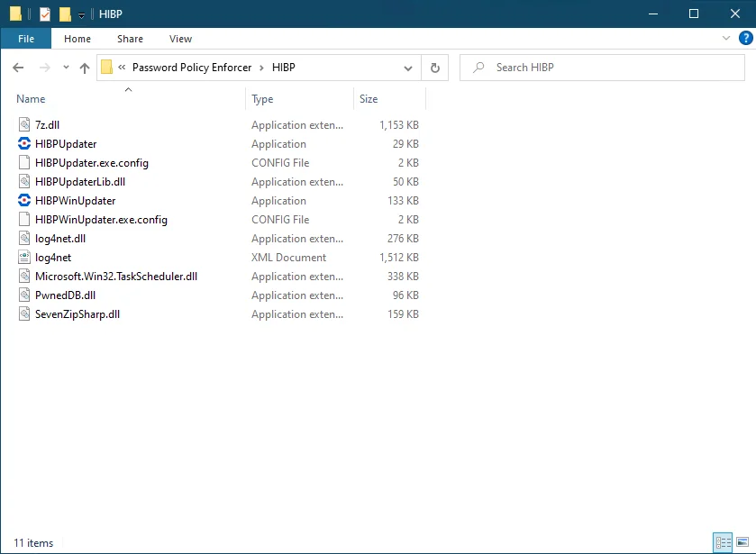Select the HIBPUpdaterLib.dll file name

(x=80, y=182)
